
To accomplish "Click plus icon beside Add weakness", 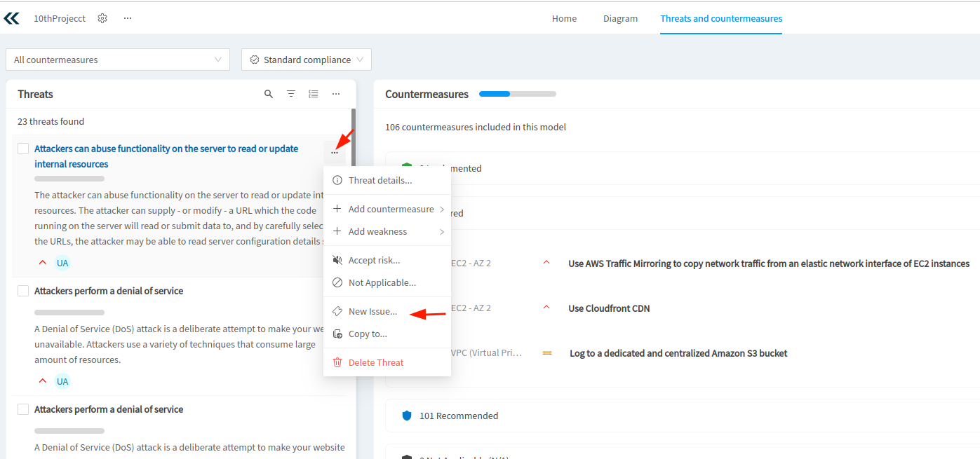I will pos(337,231).
